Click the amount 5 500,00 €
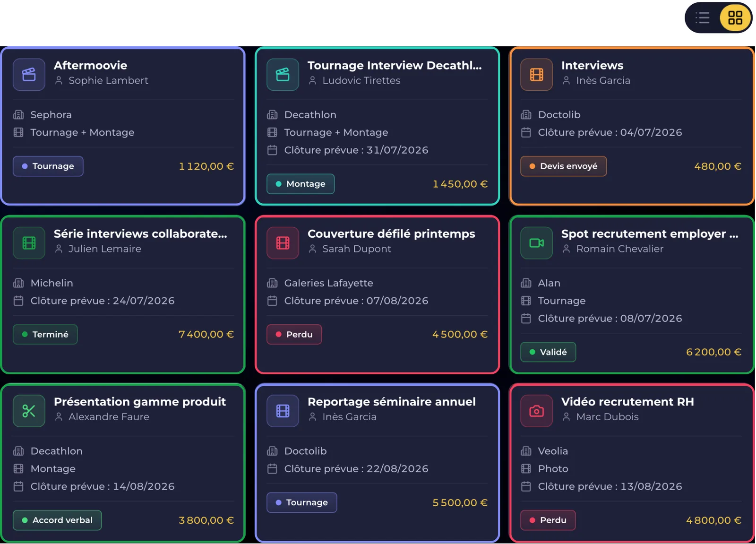 pyautogui.click(x=460, y=503)
